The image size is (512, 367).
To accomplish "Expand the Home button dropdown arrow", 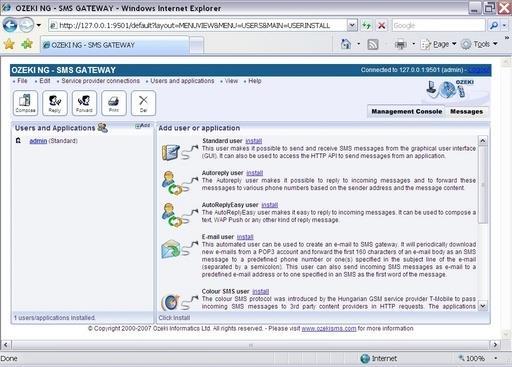I will pos(358,44).
